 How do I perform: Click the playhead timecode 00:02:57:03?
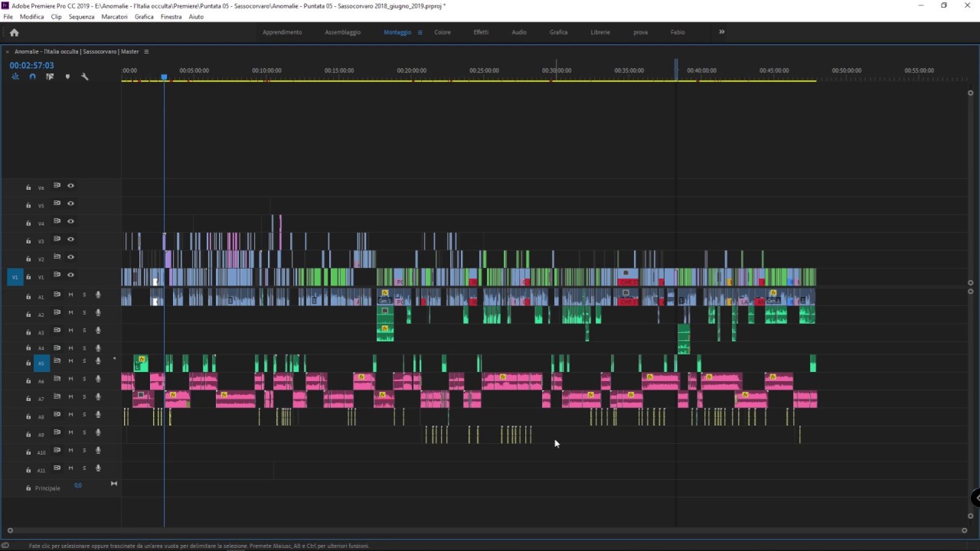point(31,66)
